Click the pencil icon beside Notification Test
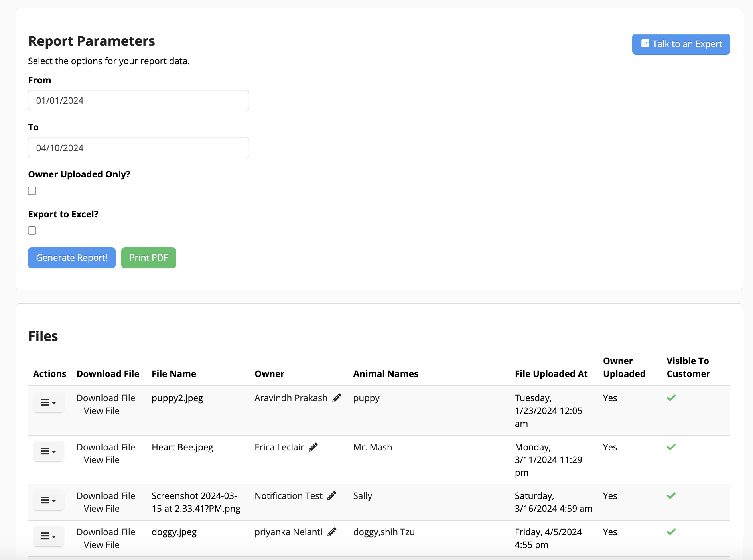 [332, 496]
